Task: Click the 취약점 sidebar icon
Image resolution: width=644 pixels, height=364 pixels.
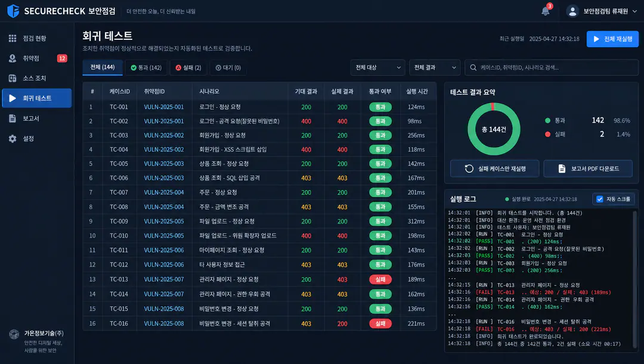Action: click(x=13, y=58)
